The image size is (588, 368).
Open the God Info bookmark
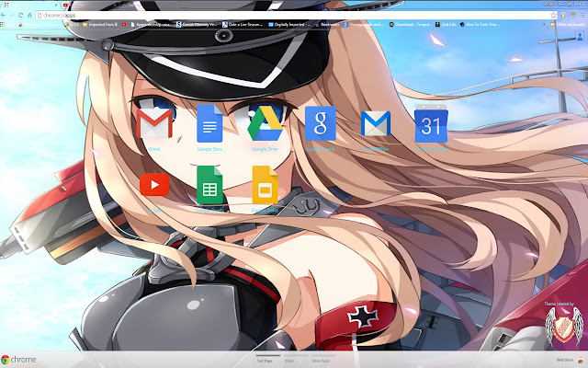pyautogui.click(x=446, y=25)
